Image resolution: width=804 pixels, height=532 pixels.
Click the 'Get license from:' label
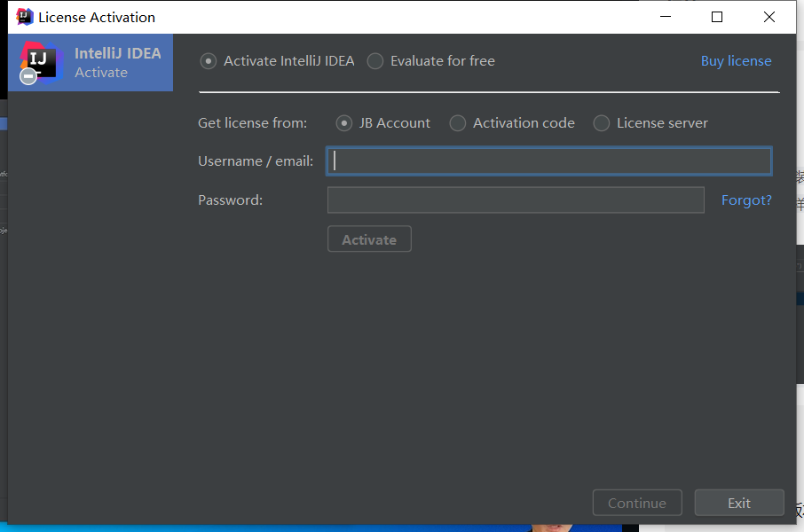click(x=252, y=123)
